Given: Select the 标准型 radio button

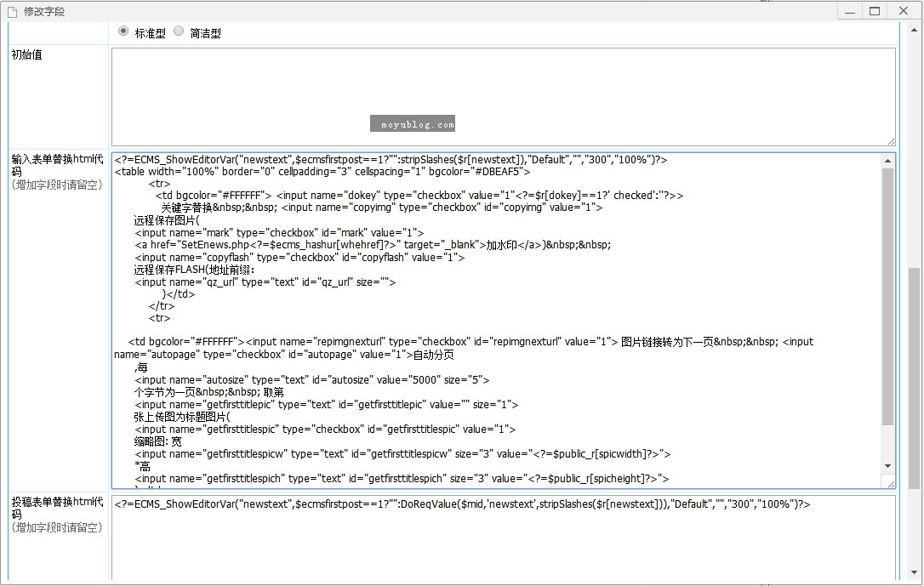Looking at the screenshot, I should 123,31.
